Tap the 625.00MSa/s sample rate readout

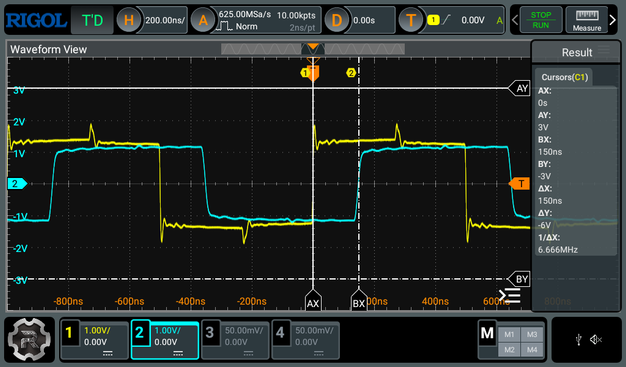pyautogui.click(x=245, y=14)
